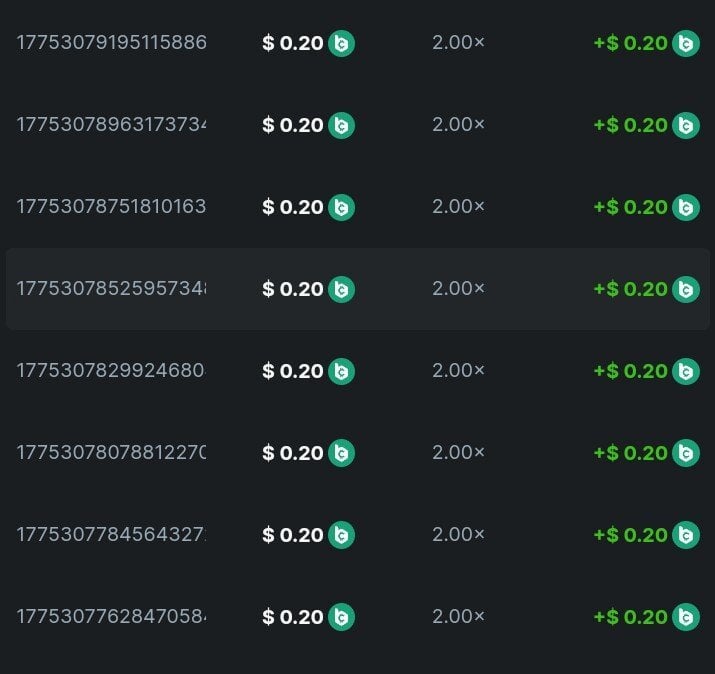
Task: Click bet-amount coin icon in row 1775307896
Action: 341,125
